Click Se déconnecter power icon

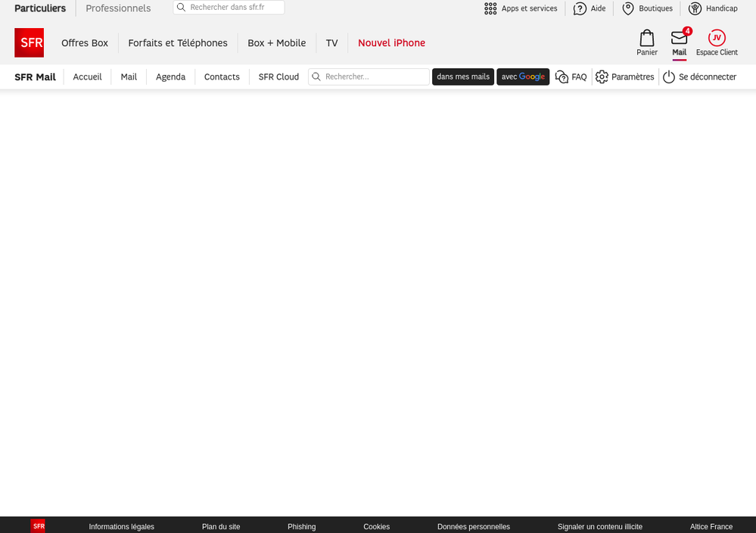(669, 76)
